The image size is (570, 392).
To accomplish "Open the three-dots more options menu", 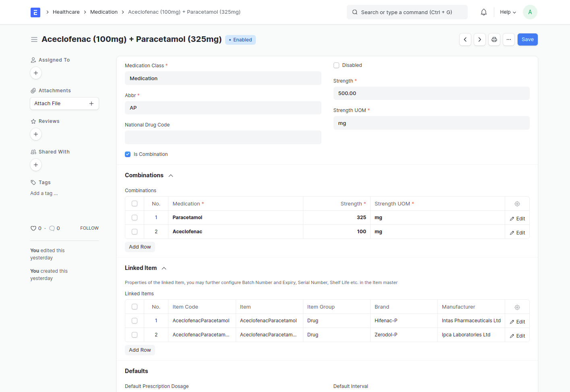I will [x=509, y=39].
